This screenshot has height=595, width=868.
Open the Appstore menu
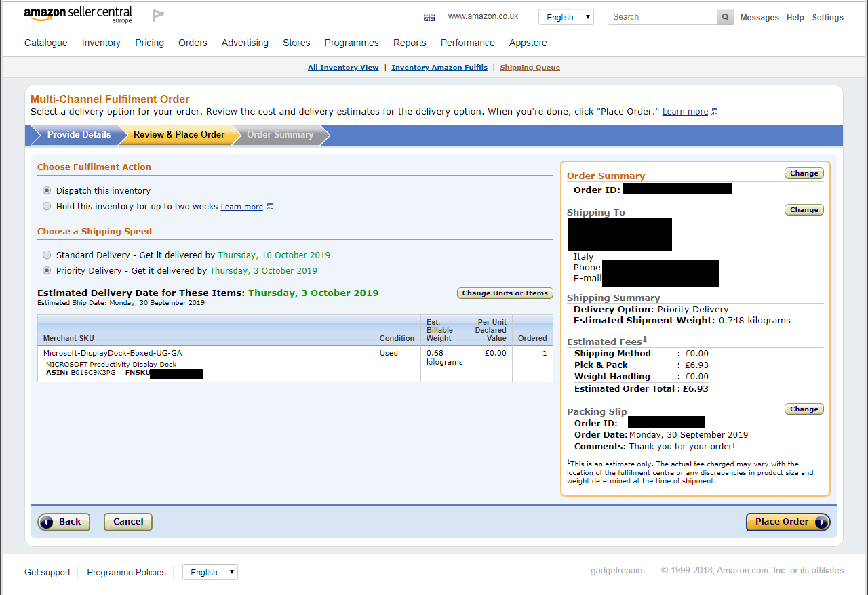(x=528, y=43)
